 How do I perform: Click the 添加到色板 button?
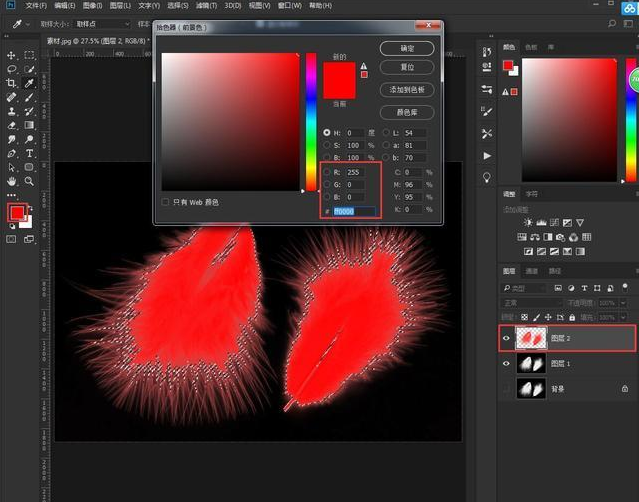tap(406, 90)
